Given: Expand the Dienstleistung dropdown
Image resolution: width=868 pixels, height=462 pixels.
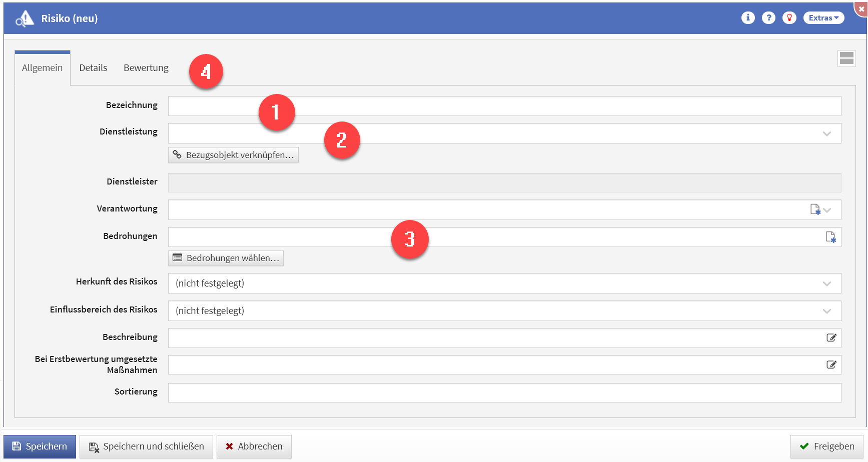Looking at the screenshot, I should (827, 133).
